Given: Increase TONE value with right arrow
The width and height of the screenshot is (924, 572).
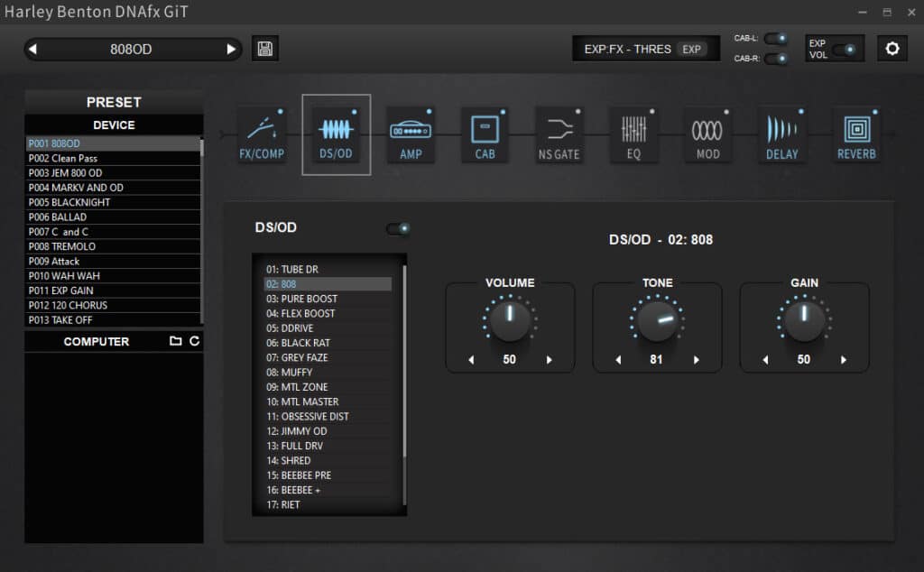Looking at the screenshot, I should pos(697,360).
